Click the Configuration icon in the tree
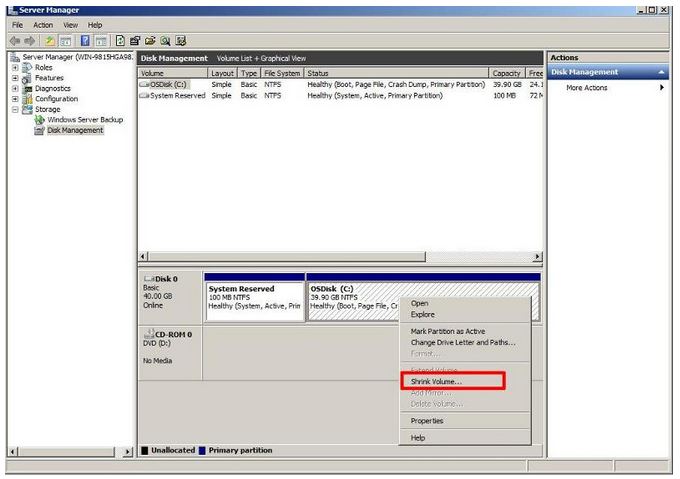The width and height of the screenshot is (680, 479). 27,99
